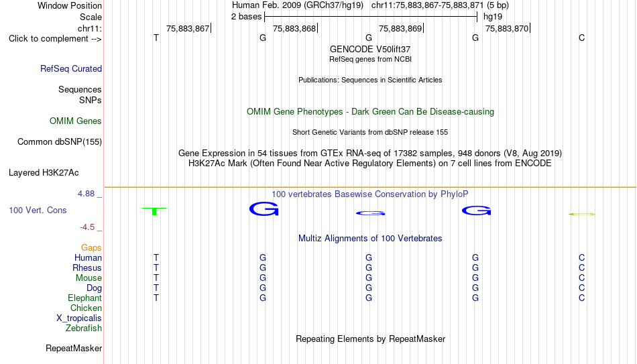Click Multiz Alignments of 100 Vertebrates title
The height and width of the screenshot is (364, 637).
coord(370,239)
